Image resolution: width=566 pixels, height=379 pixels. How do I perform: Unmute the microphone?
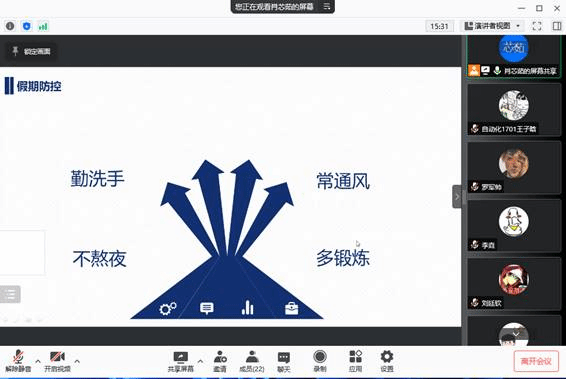pyautogui.click(x=18, y=361)
